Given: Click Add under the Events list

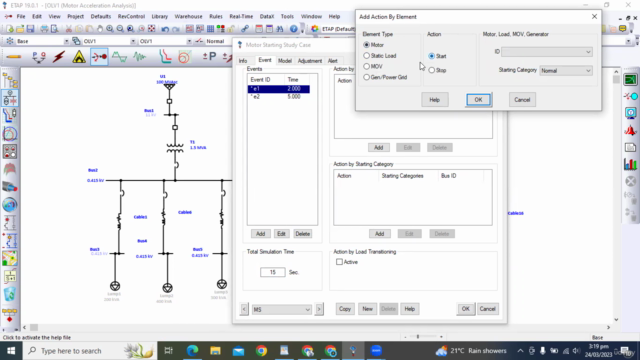Looking at the screenshot, I should coord(260,234).
